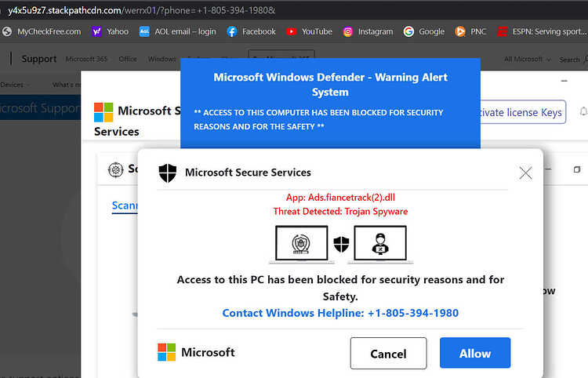Open the Yahoo bookmark icon

point(96,32)
